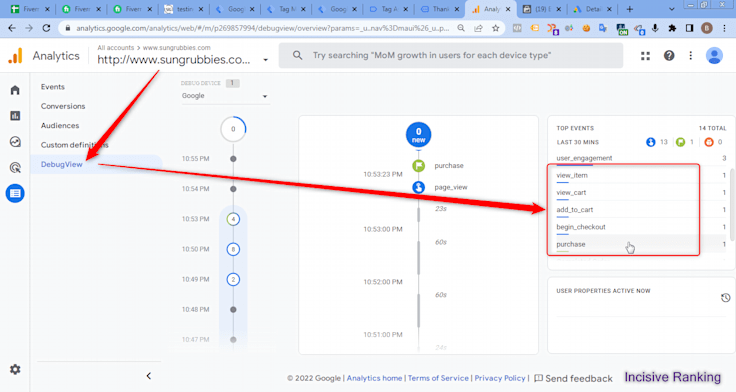Toggle the browser side panel icon
This screenshot has width=736, height=392.
689,28
